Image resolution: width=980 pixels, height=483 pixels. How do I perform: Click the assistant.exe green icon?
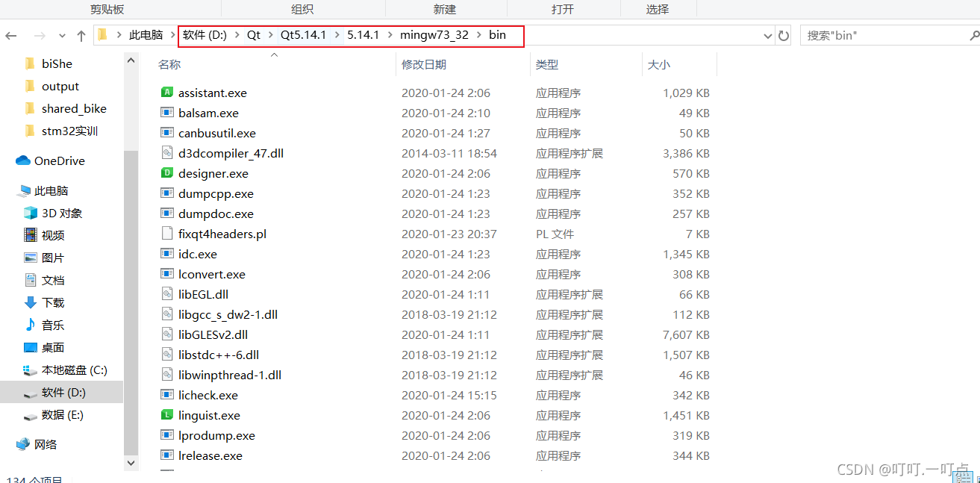click(166, 93)
